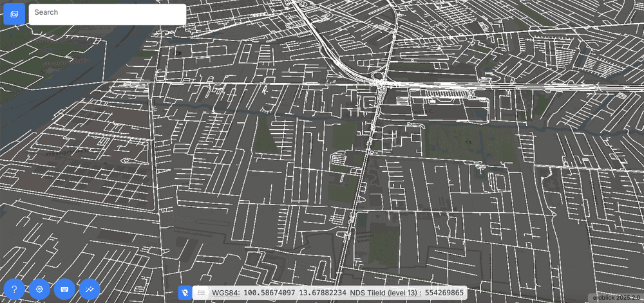Expand the coordinate list options
644x303 pixels.
[201, 293]
